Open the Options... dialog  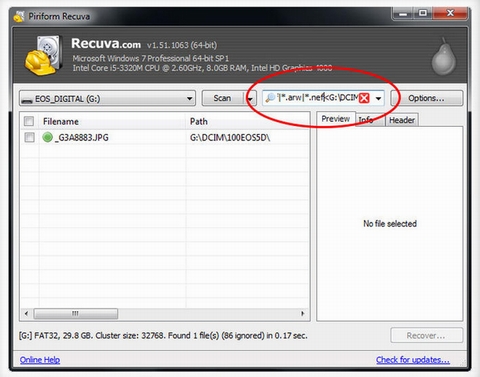coord(427,98)
